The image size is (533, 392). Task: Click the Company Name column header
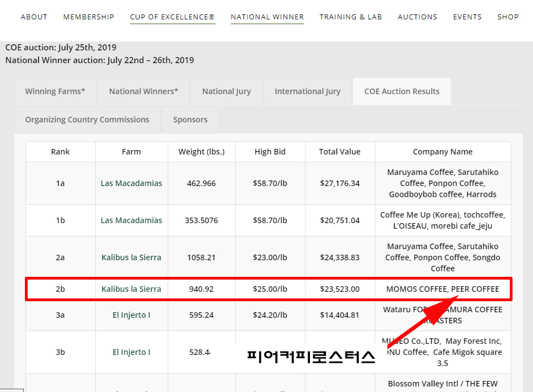(x=443, y=152)
